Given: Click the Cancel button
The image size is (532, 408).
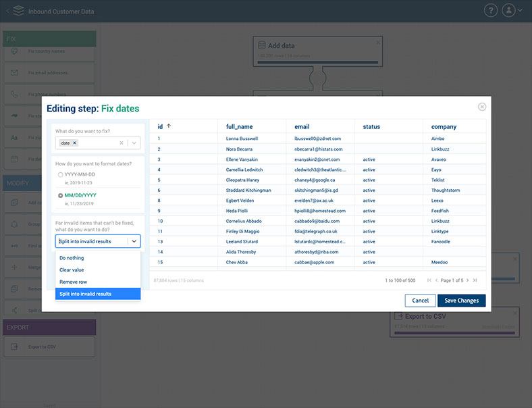Looking at the screenshot, I should click(420, 301).
